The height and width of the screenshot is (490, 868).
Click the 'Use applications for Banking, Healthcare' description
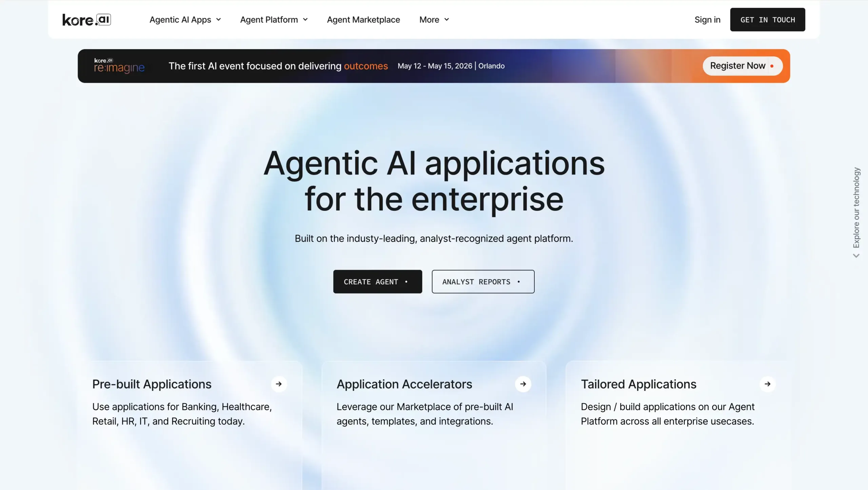click(182, 414)
